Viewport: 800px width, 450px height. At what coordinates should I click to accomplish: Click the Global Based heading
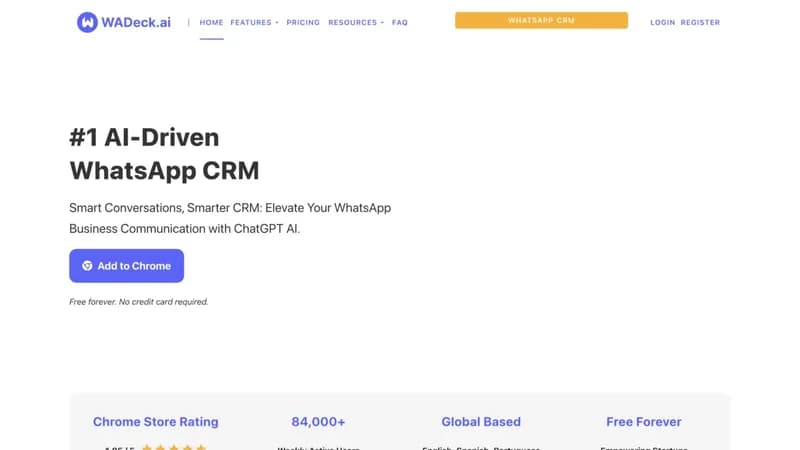point(481,422)
